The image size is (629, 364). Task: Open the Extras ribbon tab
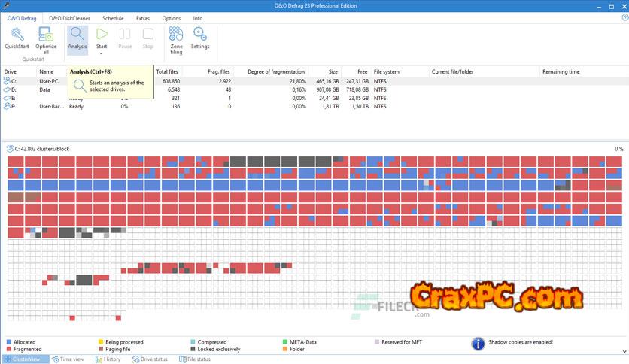pyautogui.click(x=143, y=17)
